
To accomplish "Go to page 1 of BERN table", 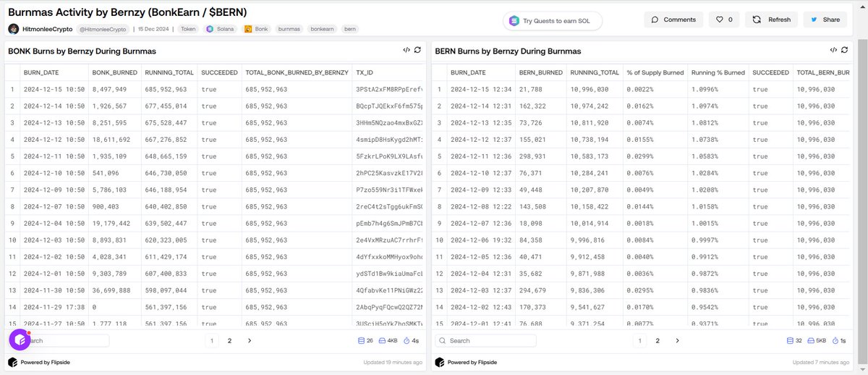I will [x=639, y=340].
